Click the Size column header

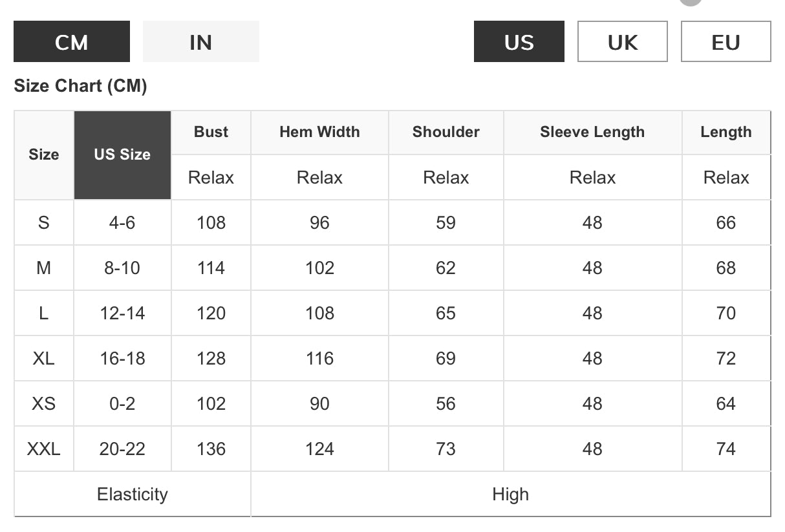pyautogui.click(x=44, y=155)
